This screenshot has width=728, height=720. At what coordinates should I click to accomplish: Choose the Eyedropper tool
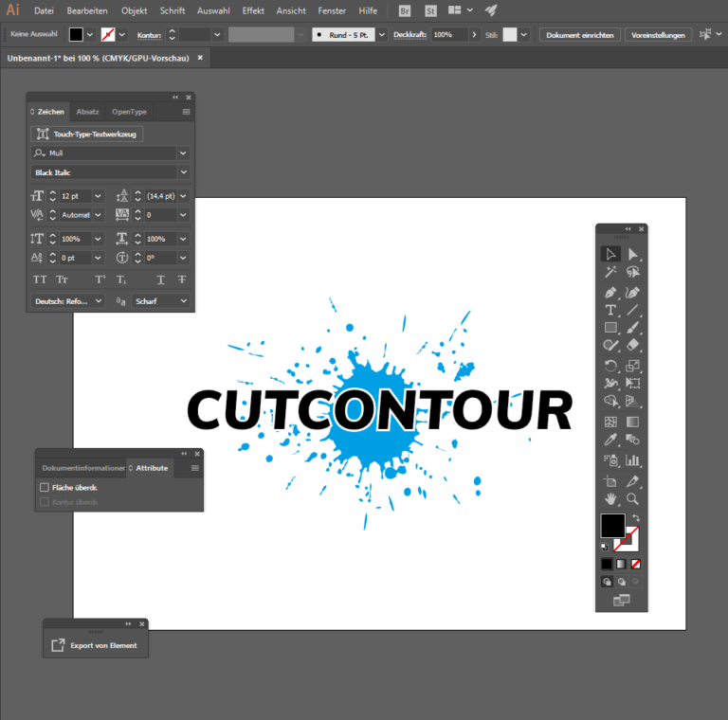pyautogui.click(x=610, y=440)
